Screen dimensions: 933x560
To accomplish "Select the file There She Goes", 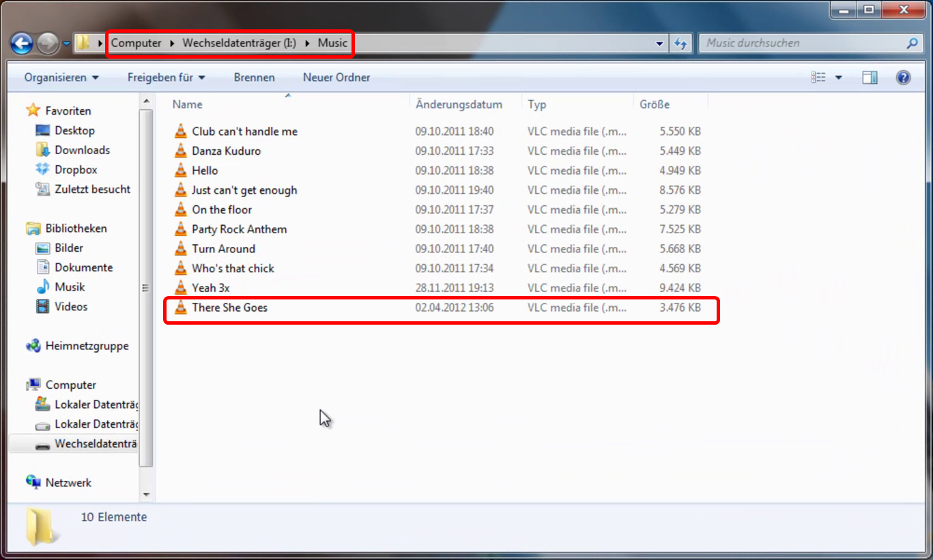I will click(x=229, y=308).
